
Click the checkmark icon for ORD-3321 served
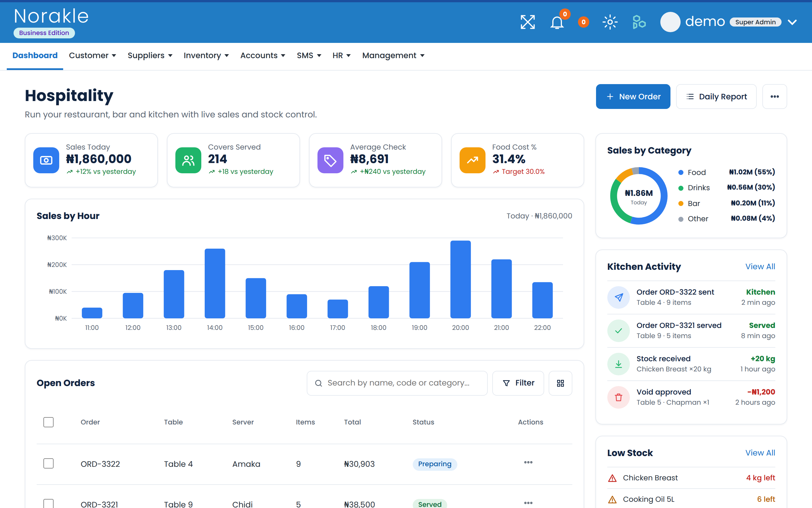click(618, 330)
